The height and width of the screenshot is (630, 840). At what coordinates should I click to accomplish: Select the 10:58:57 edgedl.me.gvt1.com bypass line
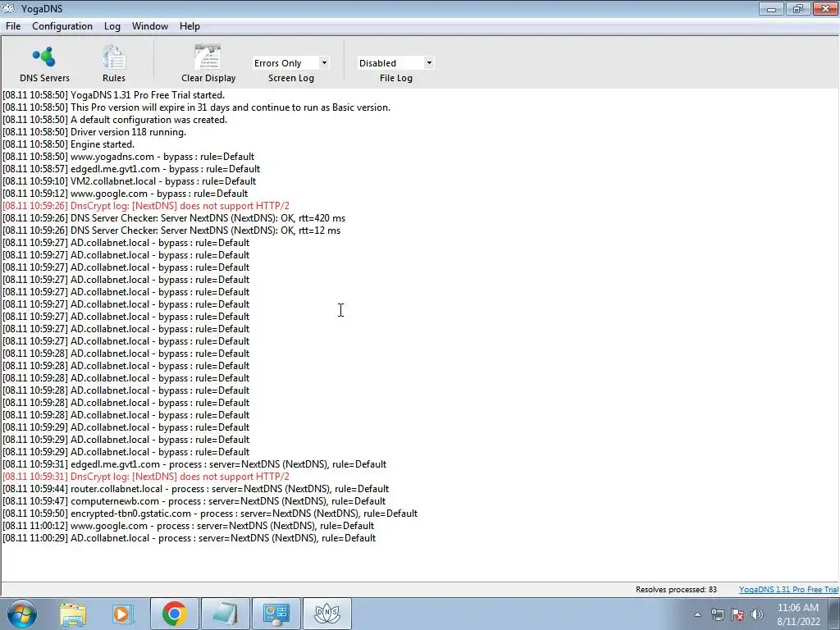(x=131, y=169)
